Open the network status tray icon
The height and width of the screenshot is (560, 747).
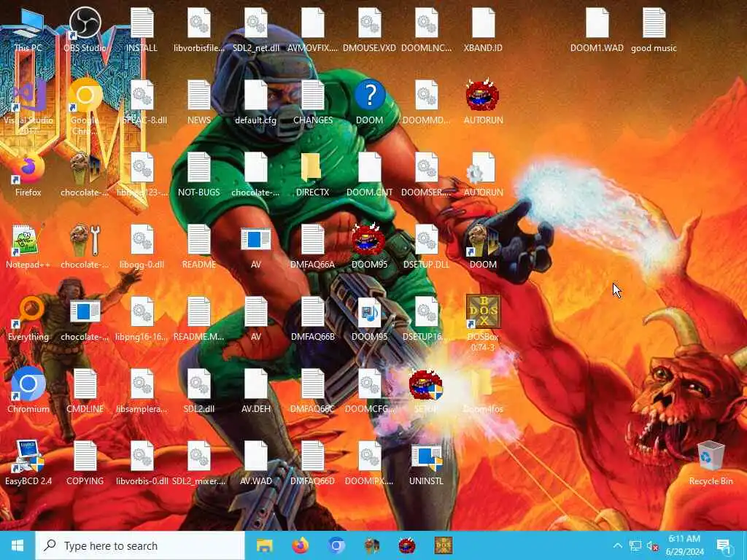coord(635,545)
